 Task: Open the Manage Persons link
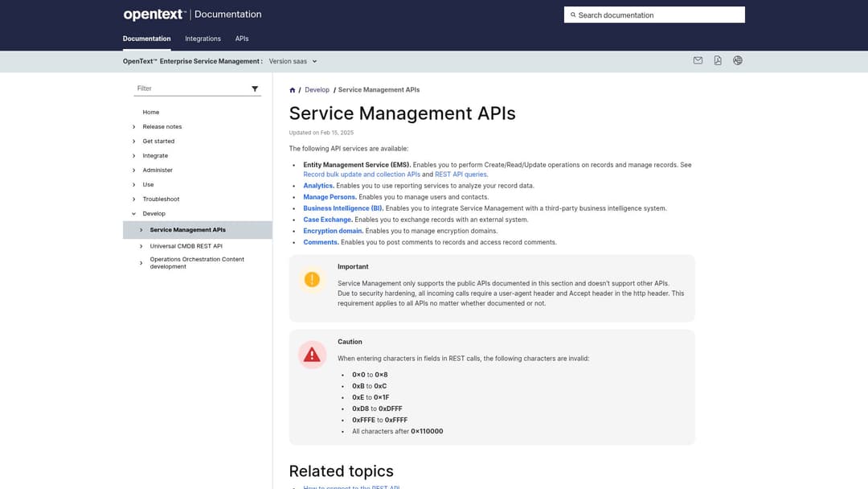330,197
